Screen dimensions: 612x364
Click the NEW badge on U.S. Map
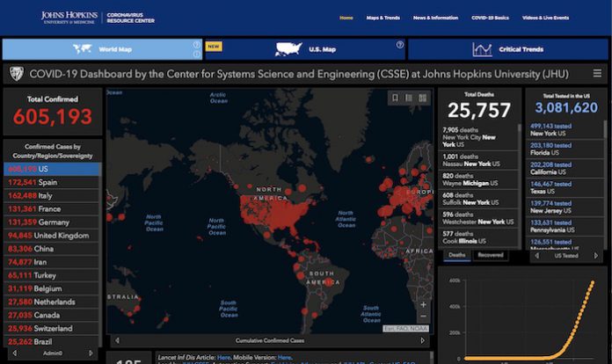[x=214, y=47]
